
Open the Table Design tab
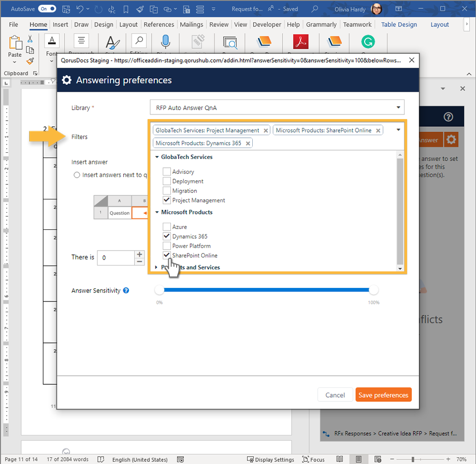coord(399,24)
